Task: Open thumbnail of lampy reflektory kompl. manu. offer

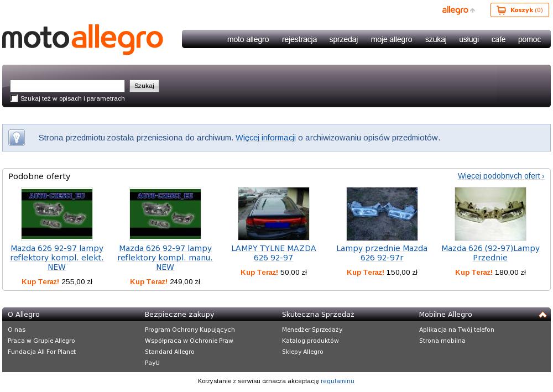Action: (x=165, y=214)
